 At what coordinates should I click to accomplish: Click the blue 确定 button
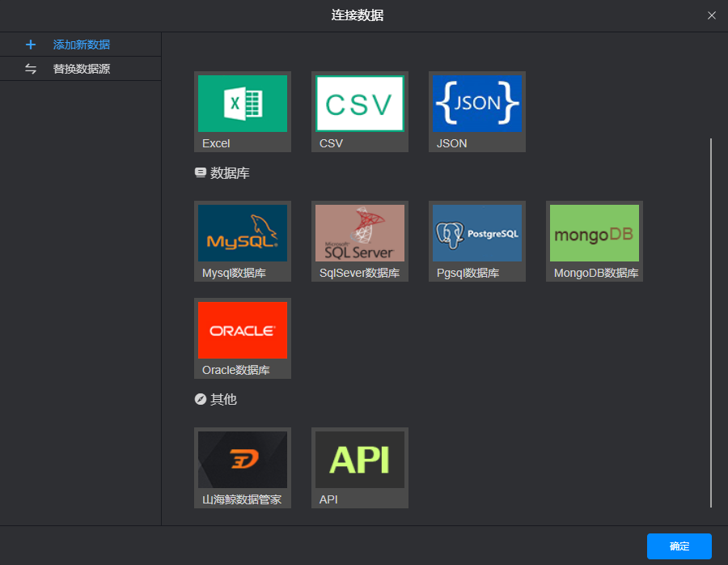[679, 546]
